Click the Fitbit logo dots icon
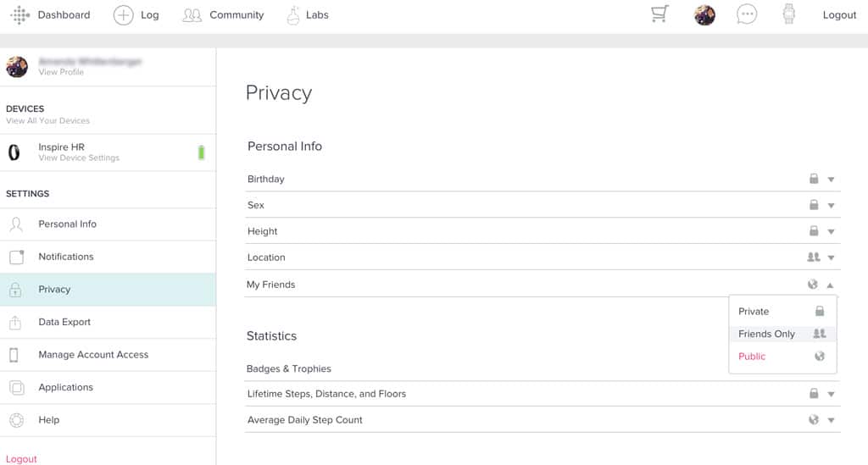Viewport: 868px width, 465px height. click(19, 15)
